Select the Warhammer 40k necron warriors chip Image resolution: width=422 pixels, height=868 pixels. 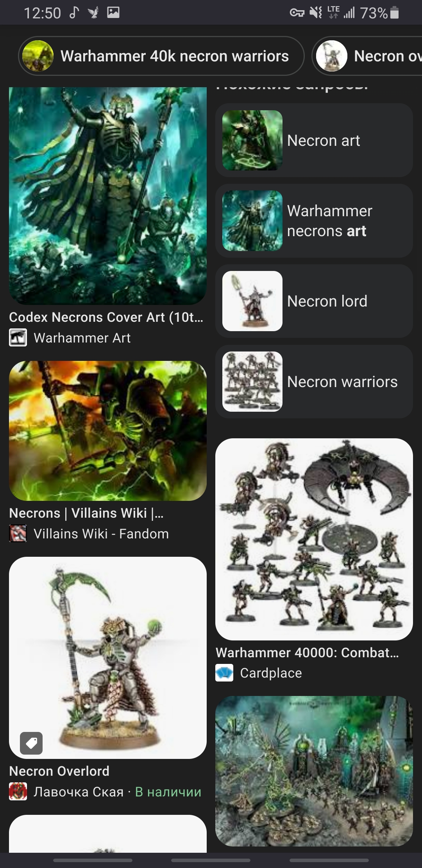[x=161, y=56]
